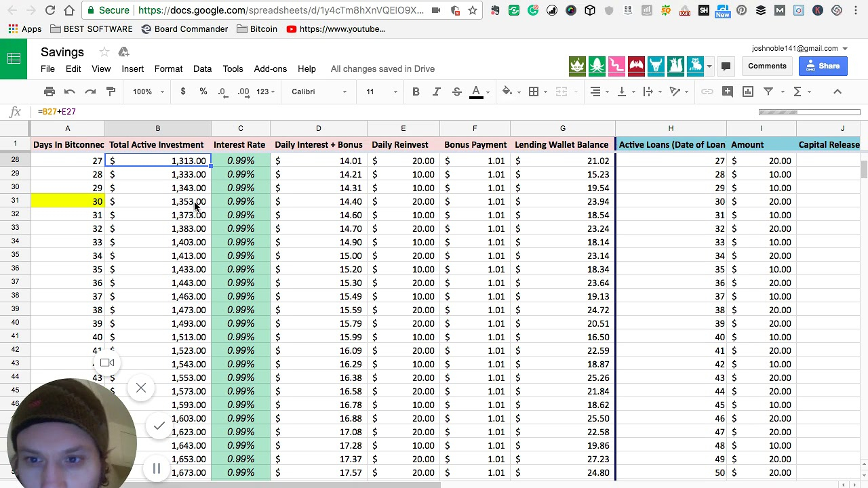Viewport: 868px width, 488px height.
Task: Toggle strikethrough formatting
Action: pyautogui.click(x=456, y=91)
